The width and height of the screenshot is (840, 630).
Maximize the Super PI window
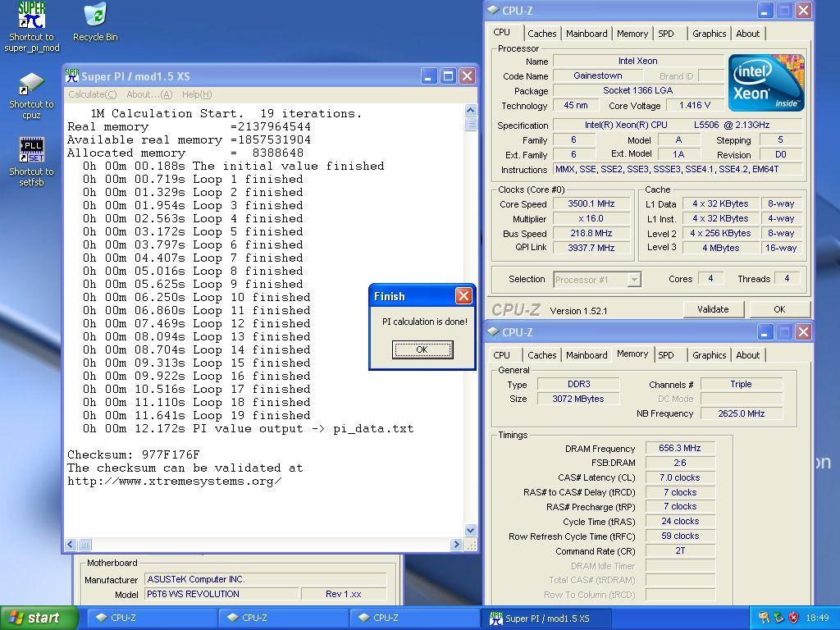coord(448,76)
